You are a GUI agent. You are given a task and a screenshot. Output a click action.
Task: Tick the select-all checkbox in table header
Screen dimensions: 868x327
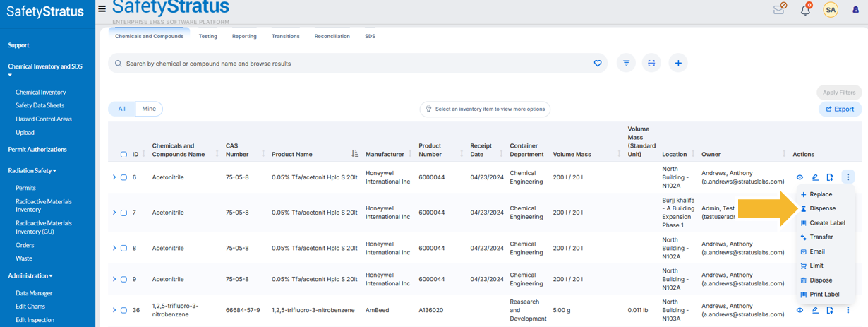[x=123, y=154]
